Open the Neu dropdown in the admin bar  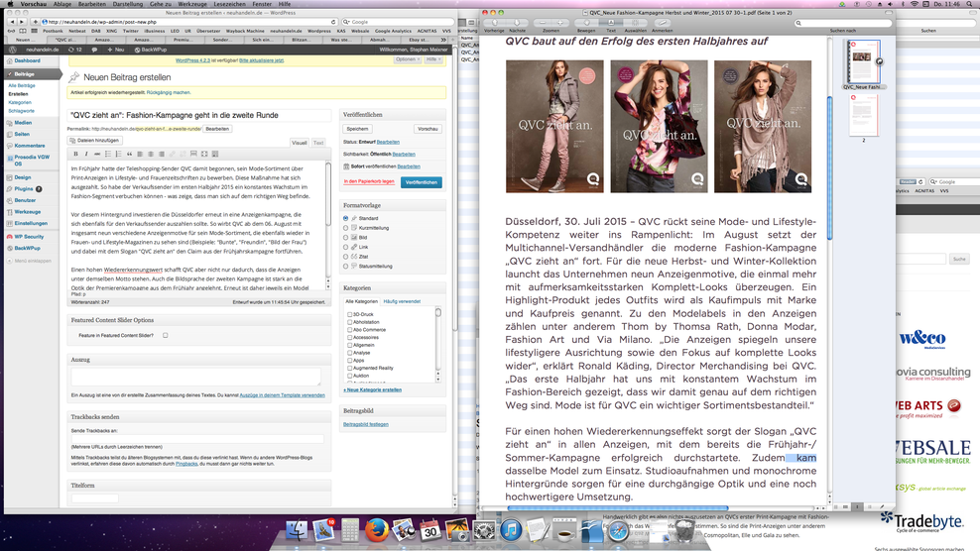(x=116, y=50)
